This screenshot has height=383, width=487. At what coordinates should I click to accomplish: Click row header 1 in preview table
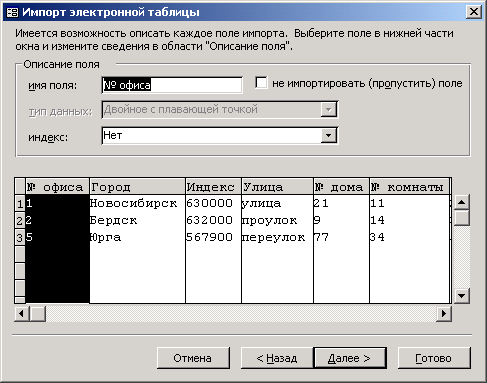tap(20, 203)
